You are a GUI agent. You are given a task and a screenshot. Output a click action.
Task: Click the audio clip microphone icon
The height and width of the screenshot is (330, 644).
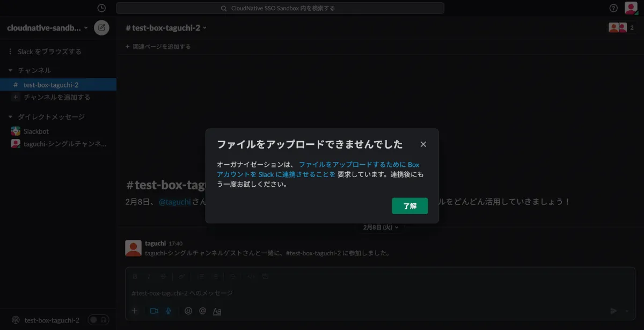coord(168,311)
